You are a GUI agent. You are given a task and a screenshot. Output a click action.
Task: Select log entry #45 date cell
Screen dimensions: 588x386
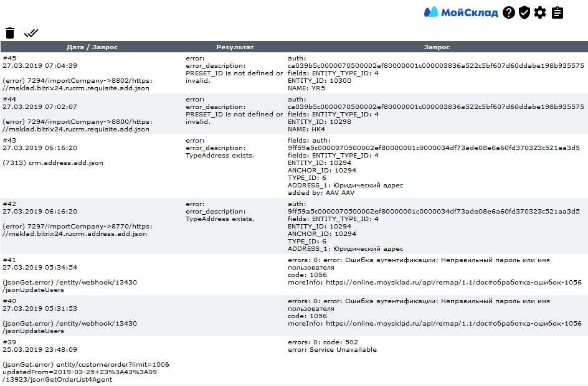[40, 65]
